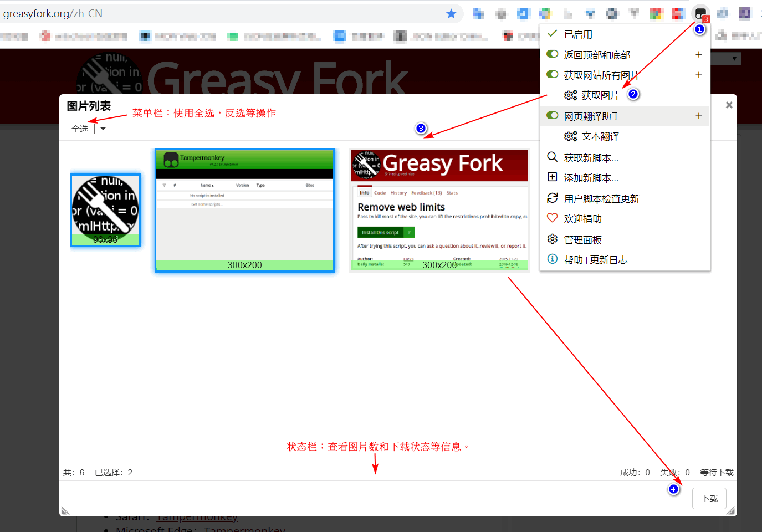Click the 已启用 menu item
The width and height of the screenshot is (762, 532).
click(x=578, y=34)
